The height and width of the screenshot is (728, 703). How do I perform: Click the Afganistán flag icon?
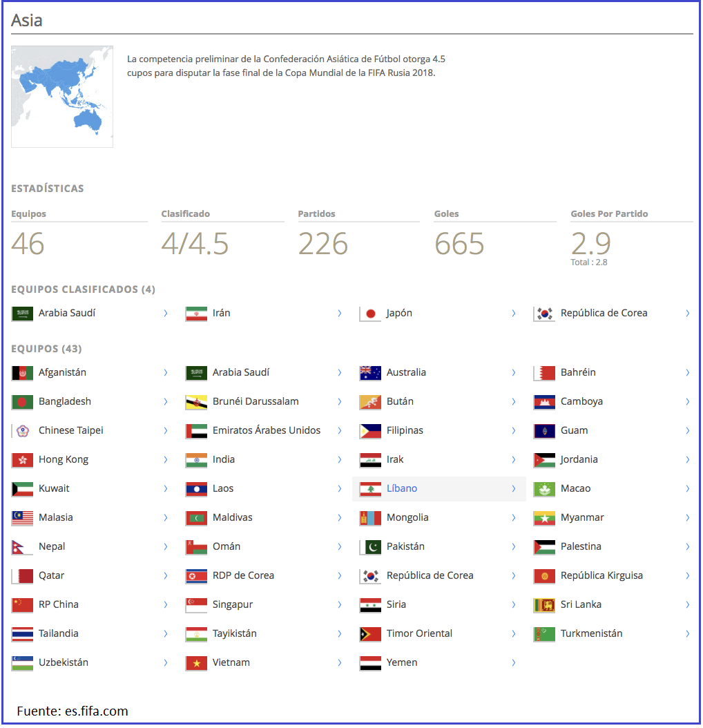pyautogui.click(x=22, y=373)
